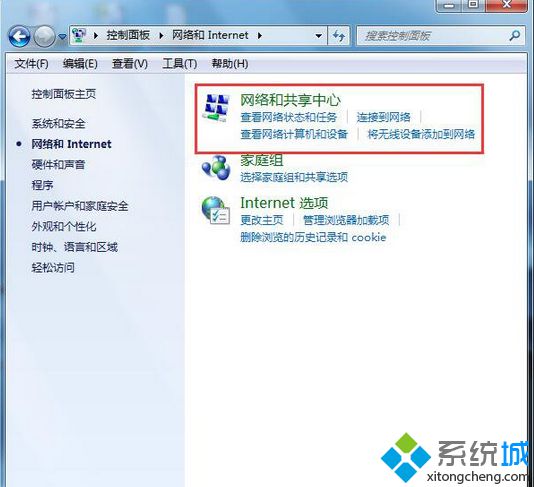This screenshot has width=534, height=487.
Task: Open the 查看(V) menu
Action: (130, 64)
